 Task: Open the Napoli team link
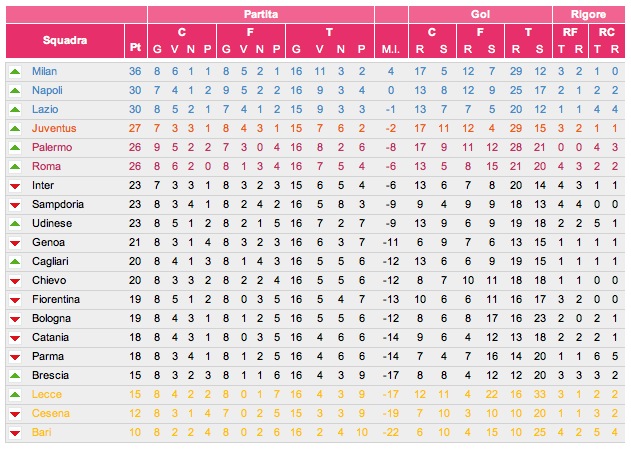pos(46,91)
